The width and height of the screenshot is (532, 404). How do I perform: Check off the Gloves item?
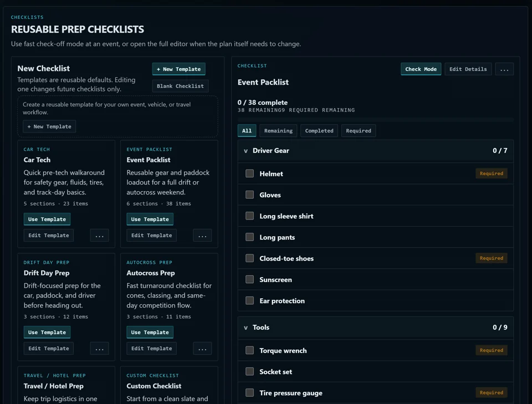(250, 195)
